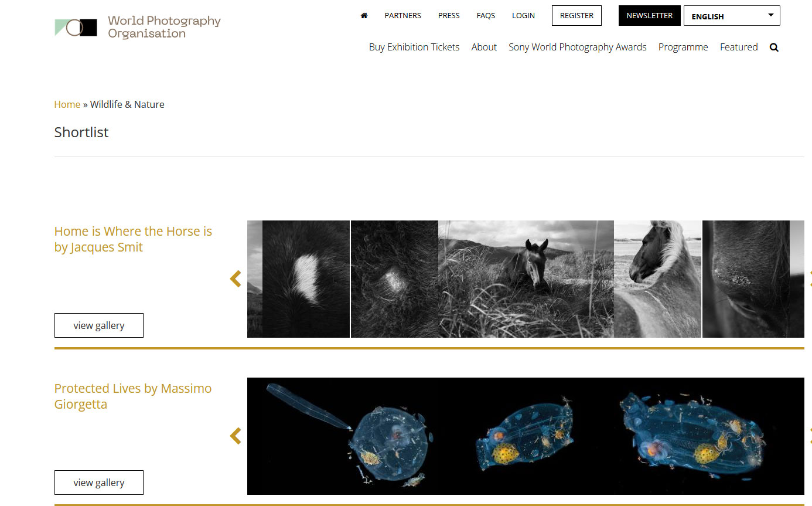Open the Programme menu

click(x=683, y=47)
